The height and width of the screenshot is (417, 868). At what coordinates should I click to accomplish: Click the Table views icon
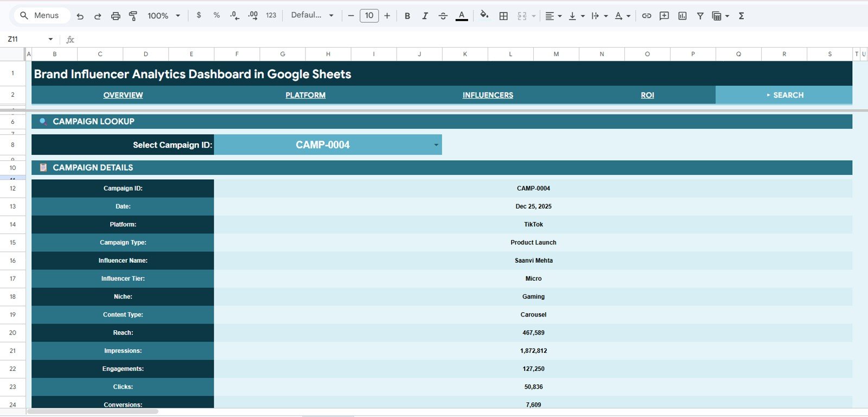(x=717, y=16)
